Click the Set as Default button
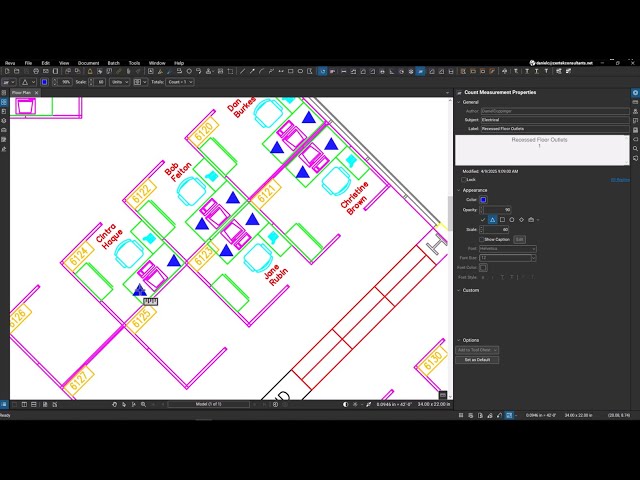 pos(477,360)
